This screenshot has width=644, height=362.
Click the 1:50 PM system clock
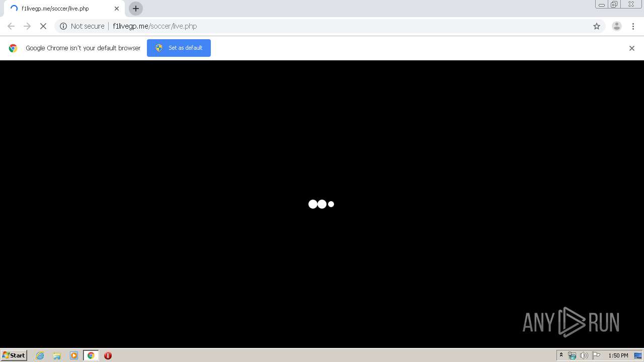tap(618, 355)
